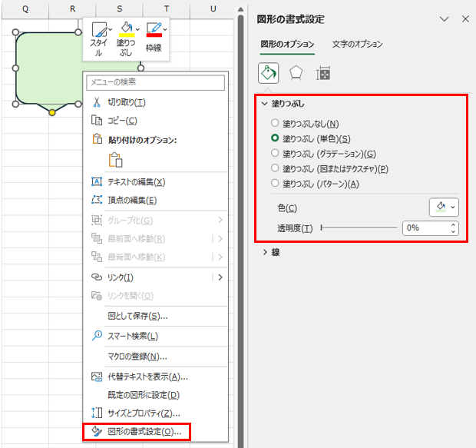Click the メニューの検索 search box
The image size is (476, 448).
click(155, 82)
